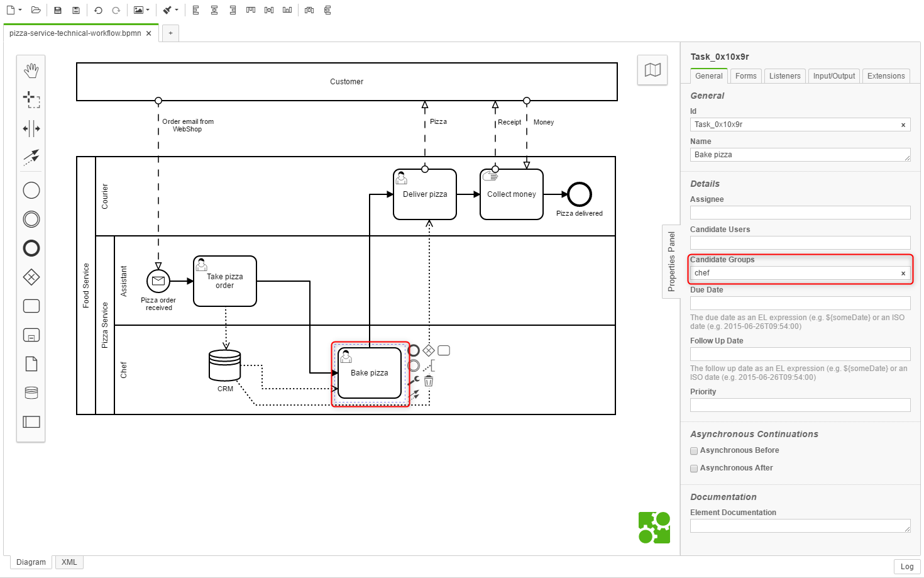Open the color picker brush dropdown

[177, 10]
